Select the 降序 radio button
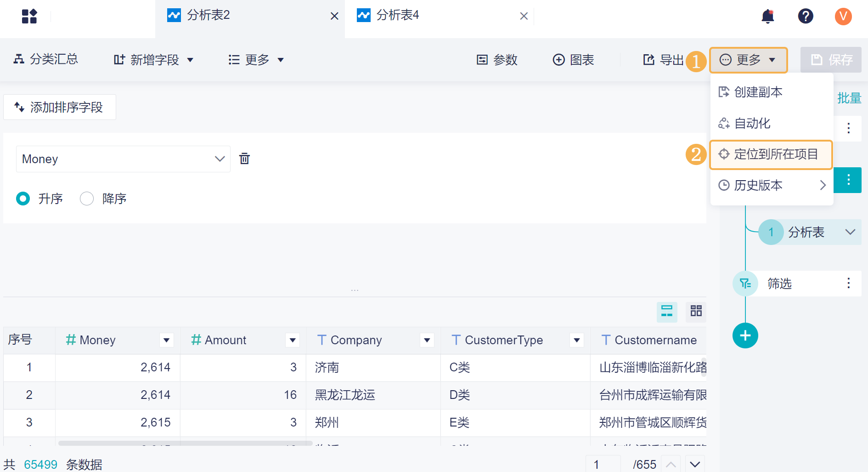This screenshot has height=472, width=868. (87, 199)
